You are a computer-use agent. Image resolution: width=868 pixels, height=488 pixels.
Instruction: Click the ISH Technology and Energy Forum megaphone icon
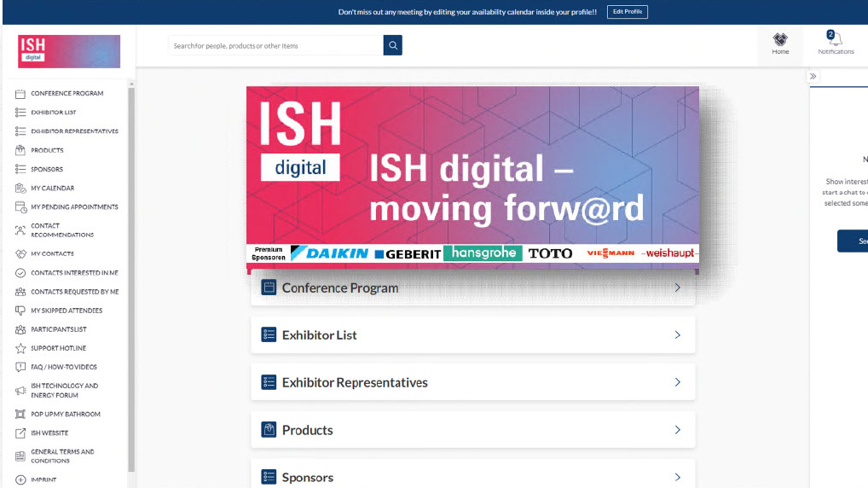tap(20, 391)
